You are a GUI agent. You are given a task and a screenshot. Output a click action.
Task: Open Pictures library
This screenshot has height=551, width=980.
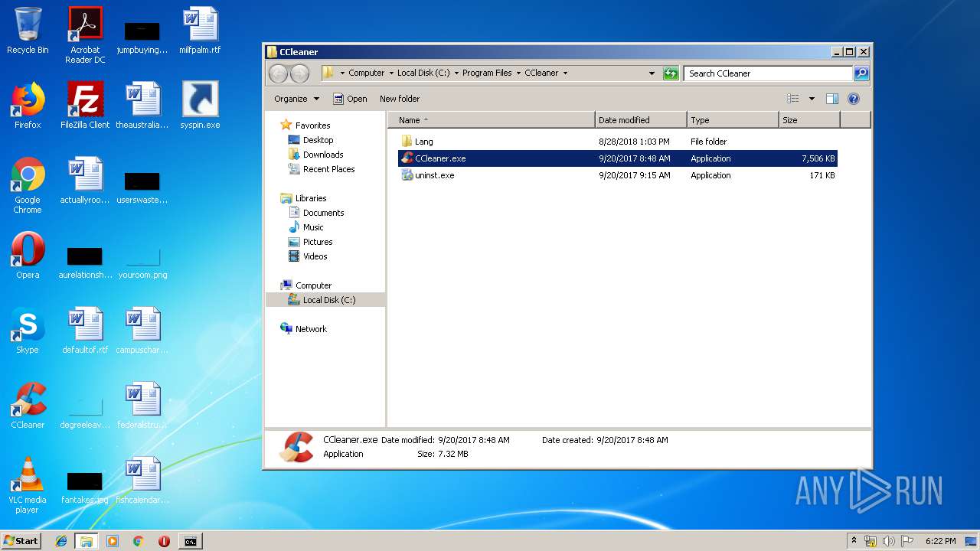318,242
